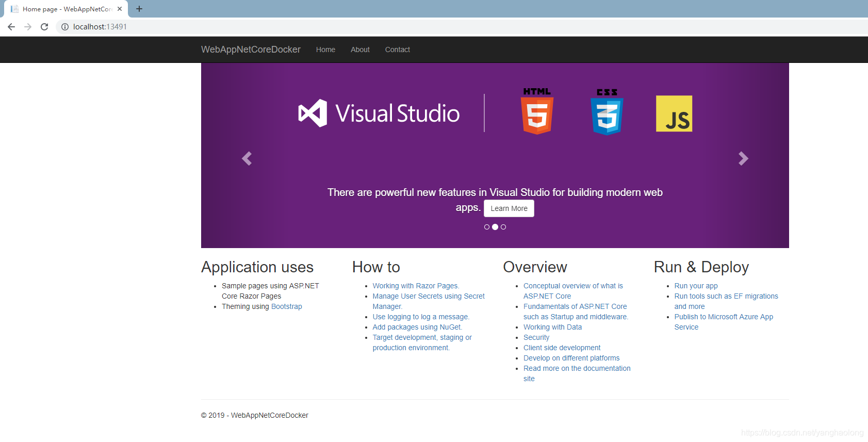The image size is (868, 442).
Task: Reload the page with the refresh icon
Action: pos(44,27)
